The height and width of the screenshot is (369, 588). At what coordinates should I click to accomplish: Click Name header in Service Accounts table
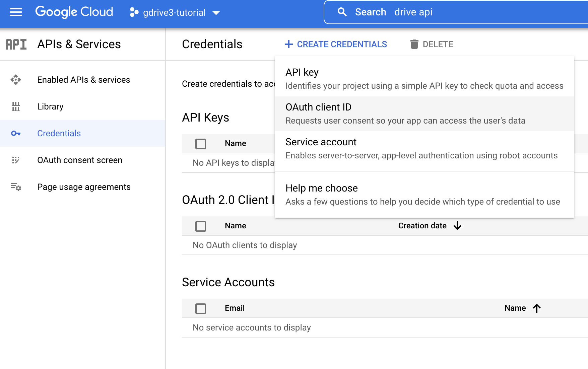tap(515, 308)
